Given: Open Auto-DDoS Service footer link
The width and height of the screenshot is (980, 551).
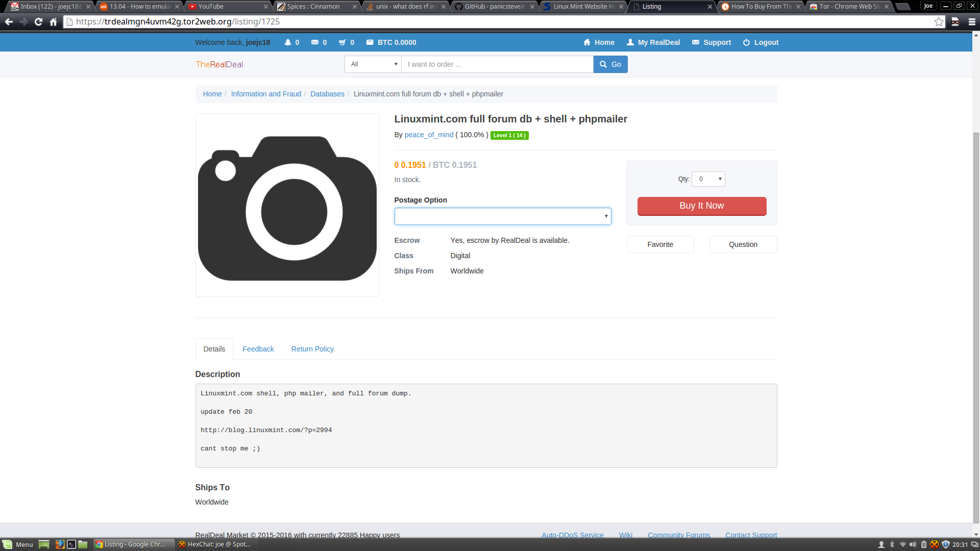Looking at the screenshot, I should [x=573, y=535].
